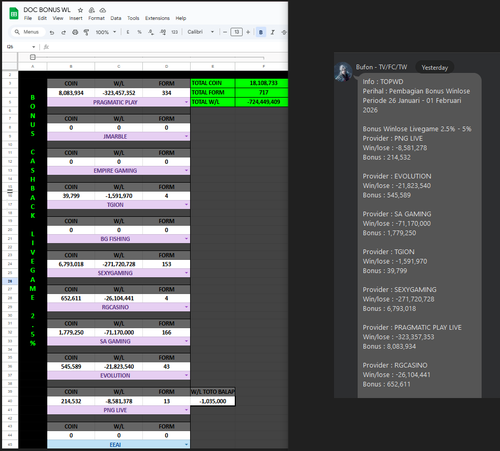Select the row 26 header
Image resolution: width=500 pixels, height=451 pixels.
point(10,281)
